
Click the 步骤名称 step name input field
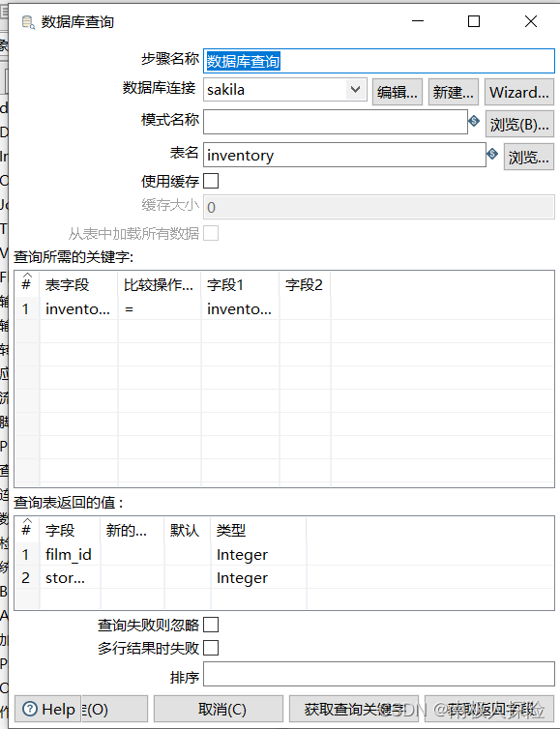[379, 61]
